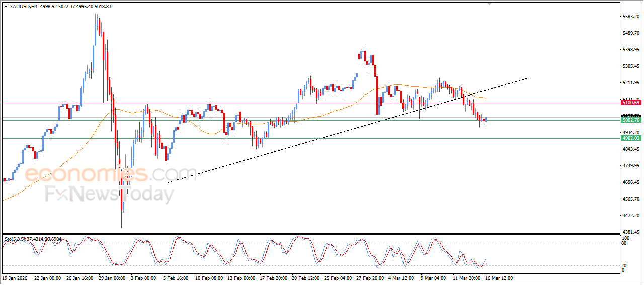Click the 4565.70 price axis label
Image resolution: width=644 pixels, height=285 pixels.
(630, 199)
